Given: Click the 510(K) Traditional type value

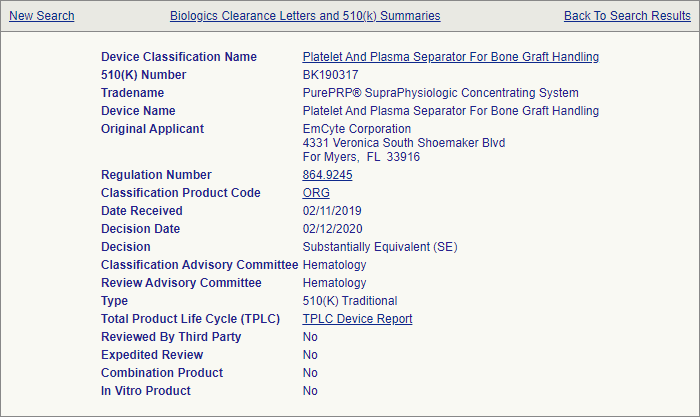Looking at the screenshot, I should (349, 301).
